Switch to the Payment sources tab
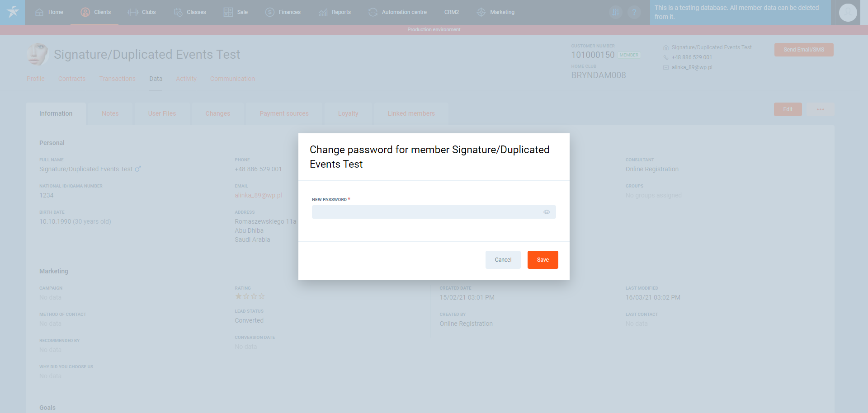The image size is (868, 413). [284, 113]
